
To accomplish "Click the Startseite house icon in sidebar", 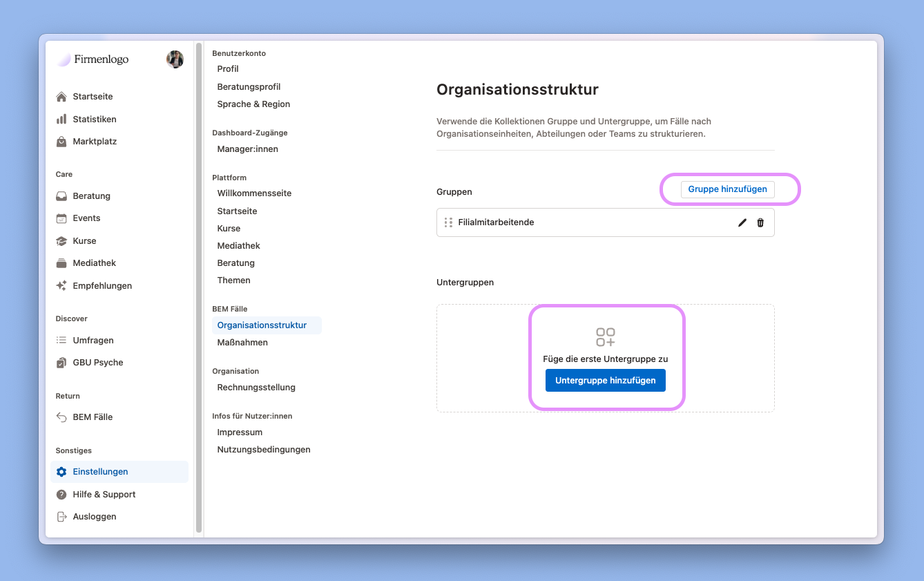I will pyautogui.click(x=61, y=97).
